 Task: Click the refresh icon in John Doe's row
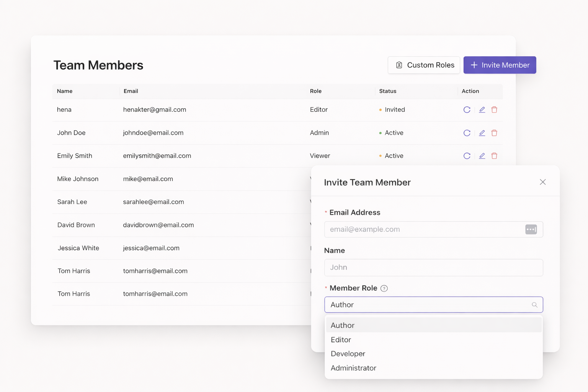click(467, 133)
